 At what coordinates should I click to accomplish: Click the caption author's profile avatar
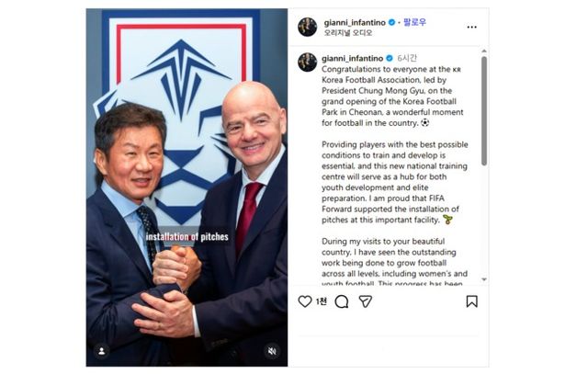coord(308,62)
